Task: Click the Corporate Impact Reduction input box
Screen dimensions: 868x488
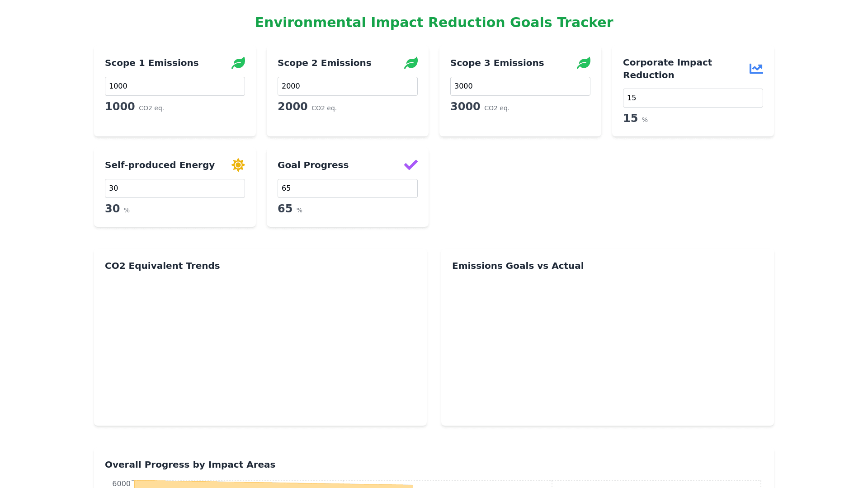Action: point(693,98)
